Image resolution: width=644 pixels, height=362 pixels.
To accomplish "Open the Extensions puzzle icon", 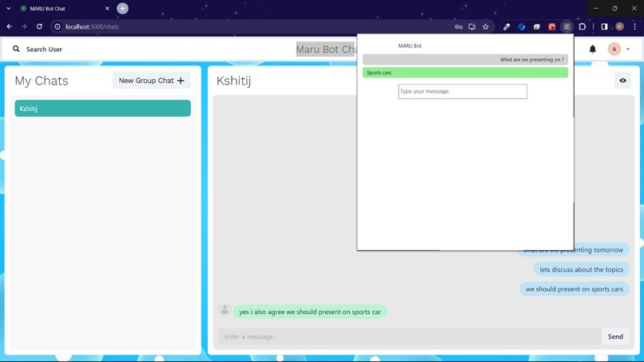I will click(582, 26).
